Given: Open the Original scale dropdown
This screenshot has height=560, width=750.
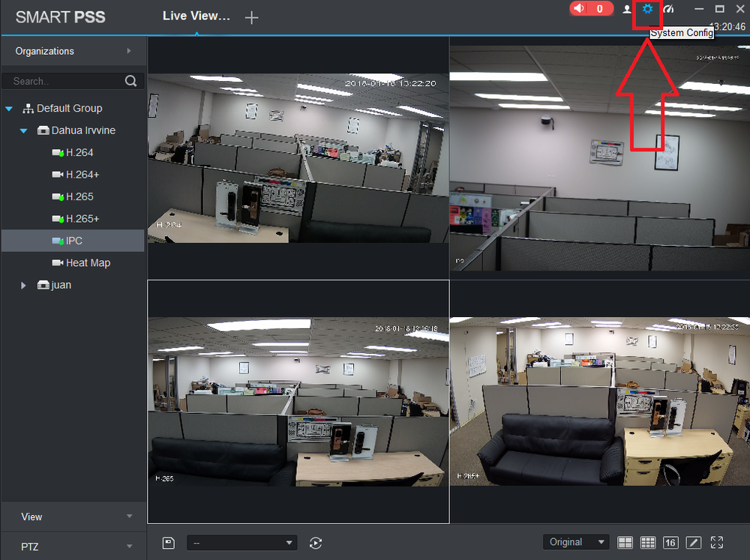Looking at the screenshot, I should 576,542.
